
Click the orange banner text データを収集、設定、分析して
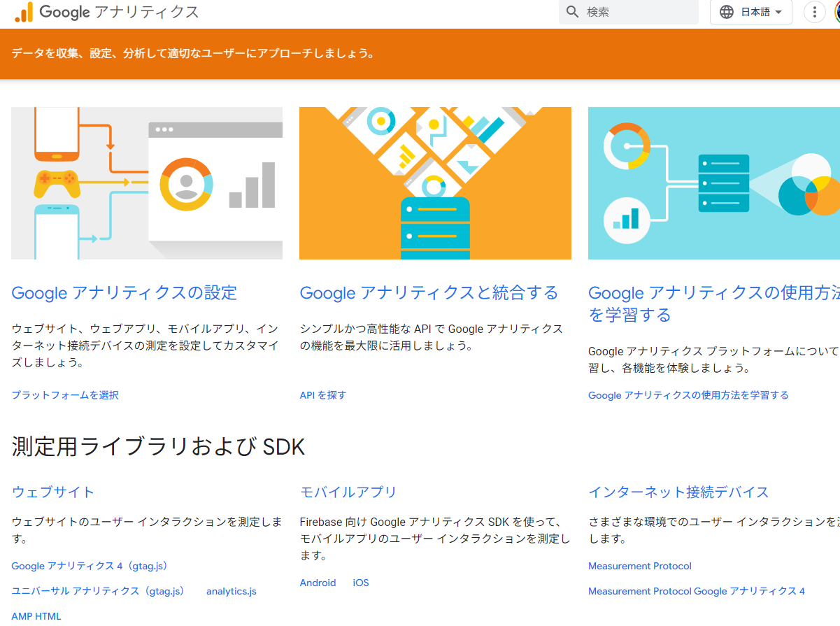[x=194, y=53]
